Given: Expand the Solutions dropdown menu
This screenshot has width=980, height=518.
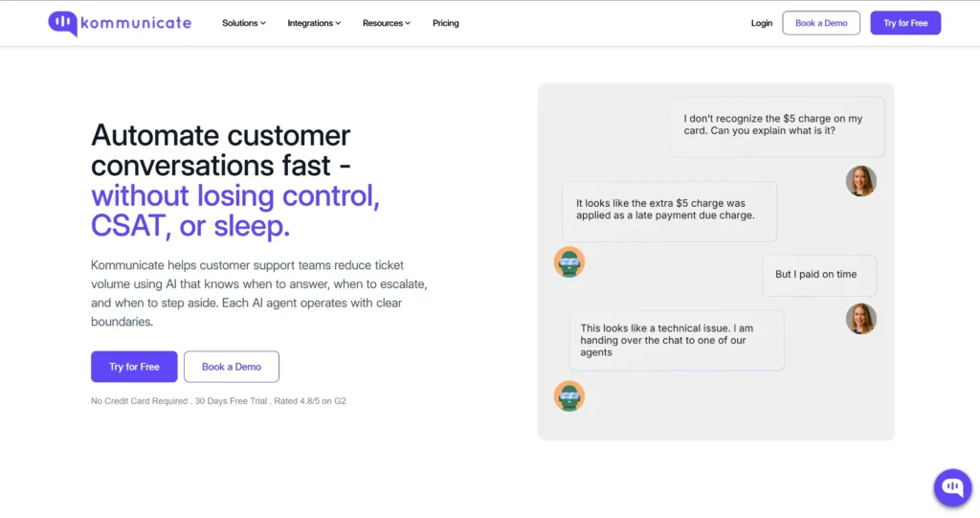Looking at the screenshot, I should [x=244, y=23].
